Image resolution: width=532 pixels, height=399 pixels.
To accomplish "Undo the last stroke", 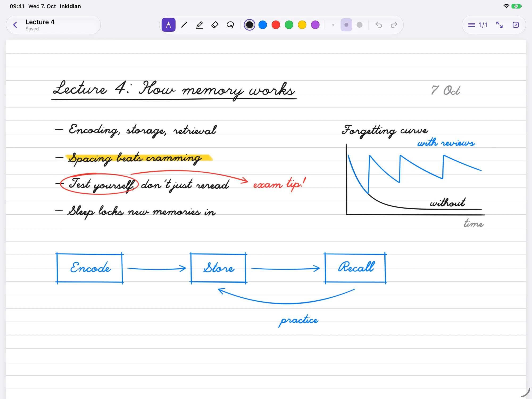I will click(x=379, y=25).
